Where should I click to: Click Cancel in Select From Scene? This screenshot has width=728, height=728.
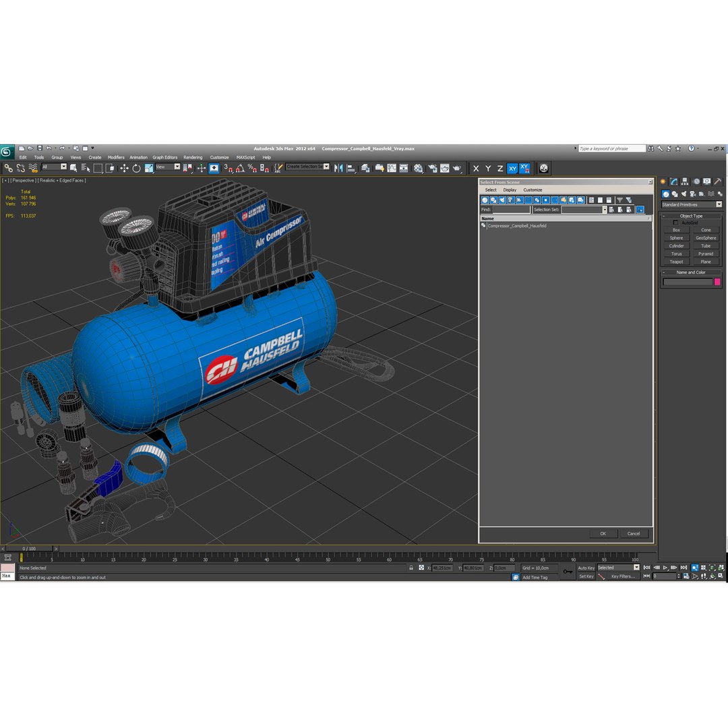pos(634,533)
